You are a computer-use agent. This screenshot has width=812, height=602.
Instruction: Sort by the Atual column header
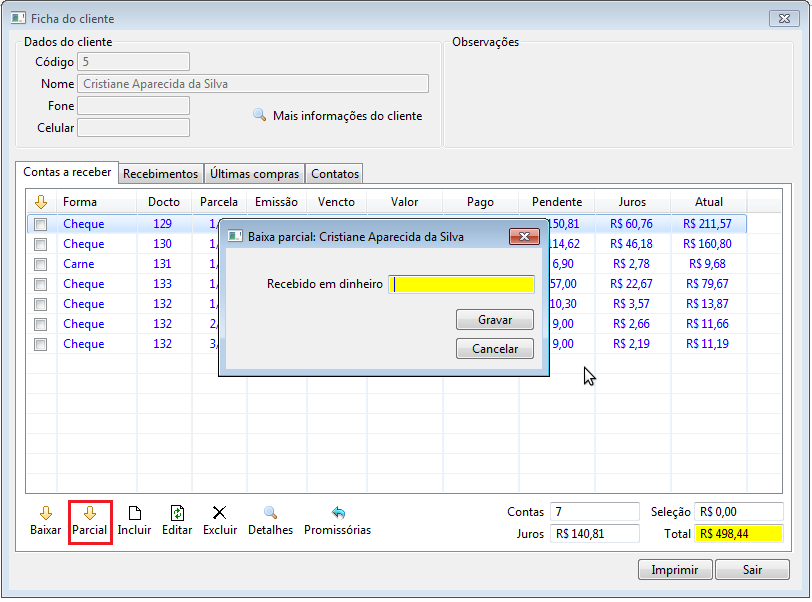(708, 202)
